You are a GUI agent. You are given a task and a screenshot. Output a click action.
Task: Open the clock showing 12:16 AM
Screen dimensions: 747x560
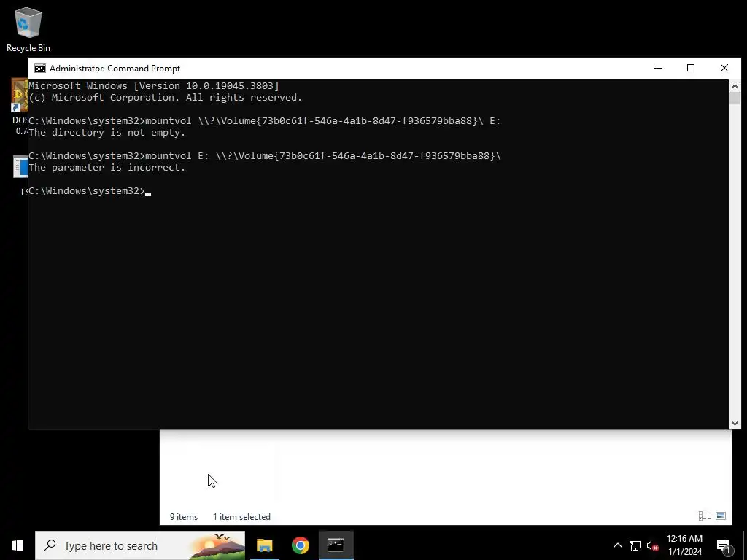tap(684, 545)
